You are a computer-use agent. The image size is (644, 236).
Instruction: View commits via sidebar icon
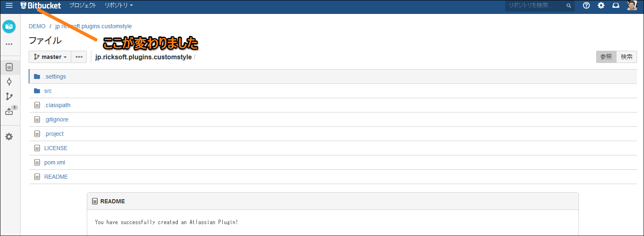tap(9, 82)
